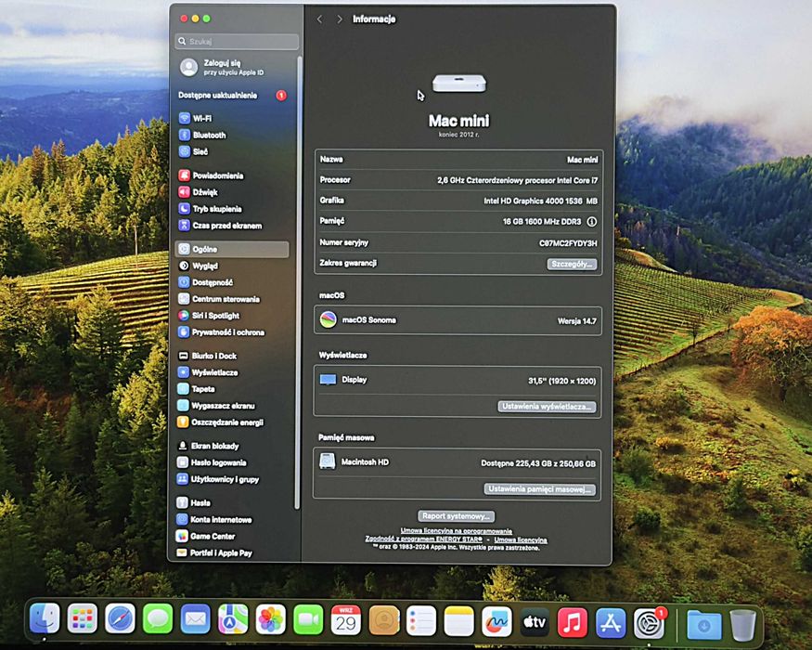The width and height of the screenshot is (812, 650).
Task: Select Wygaszacz ekranu settings
Action: point(216,406)
